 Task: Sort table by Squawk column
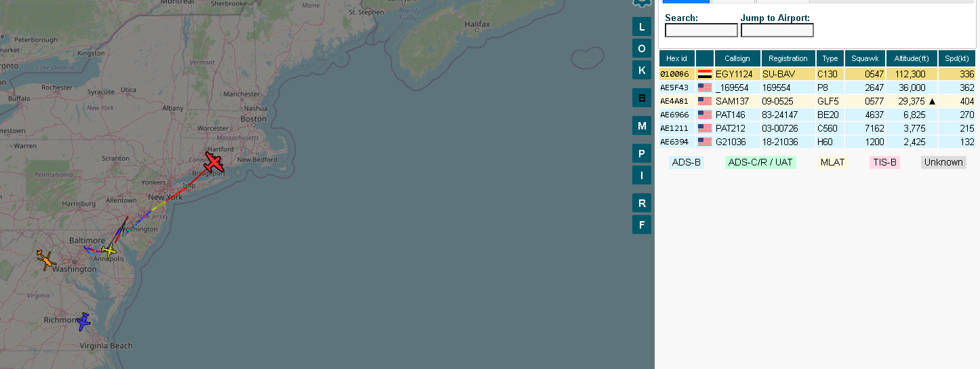pyautogui.click(x=864, y=58)
